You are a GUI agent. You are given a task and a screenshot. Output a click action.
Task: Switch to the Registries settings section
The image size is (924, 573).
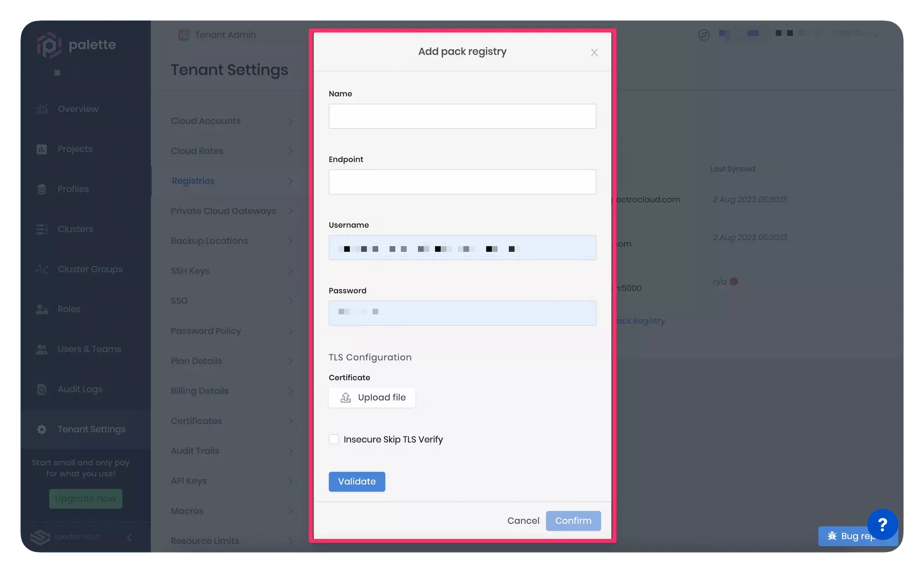(x=193, y=180)
